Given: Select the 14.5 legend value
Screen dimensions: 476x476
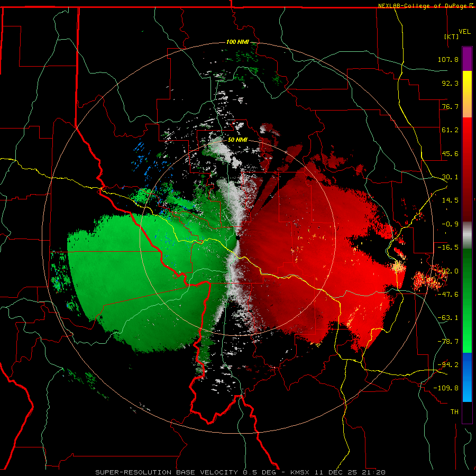Looking at the screenshot, I should pos(450,200).
